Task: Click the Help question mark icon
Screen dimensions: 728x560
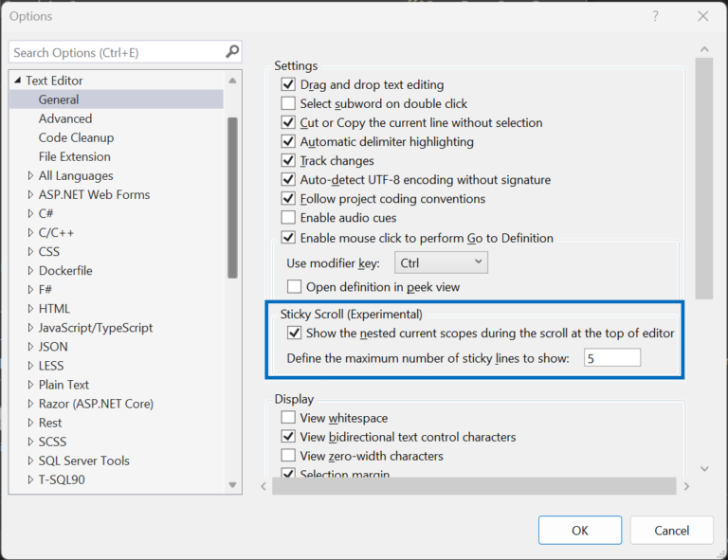Action: click(655, 16)
